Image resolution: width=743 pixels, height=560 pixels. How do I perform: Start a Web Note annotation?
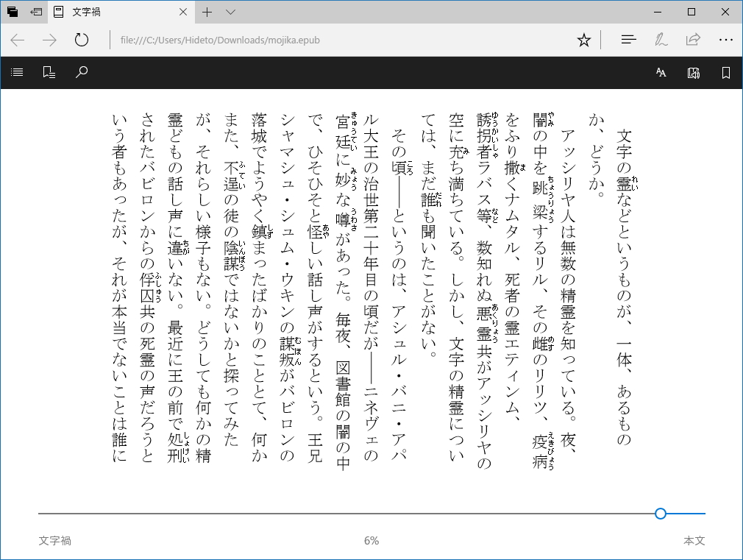tap(661, 40)
